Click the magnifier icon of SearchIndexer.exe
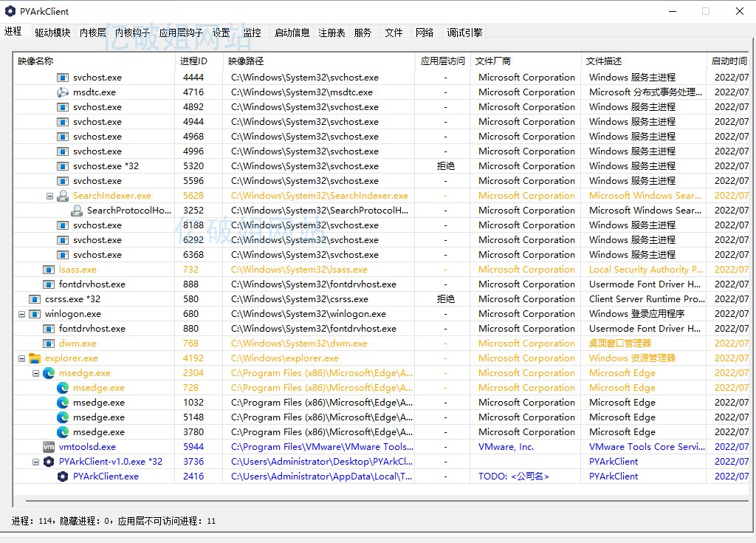This screenshot has height=543, width=756. 62,195
